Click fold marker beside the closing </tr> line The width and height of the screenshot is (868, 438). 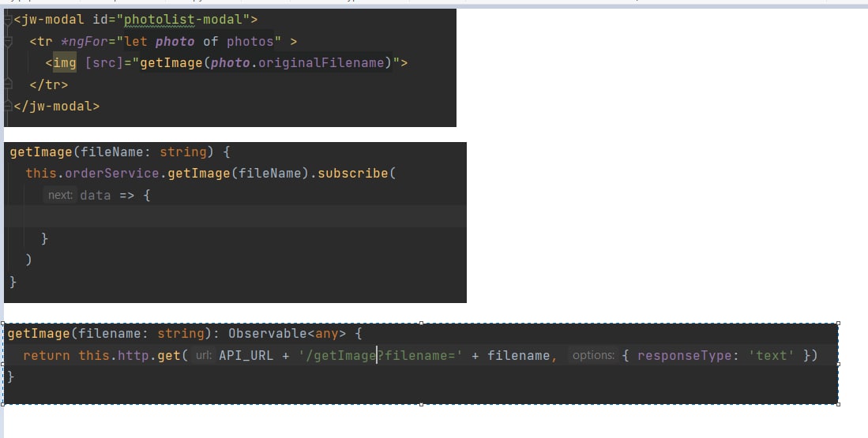(x=8, y=84)
